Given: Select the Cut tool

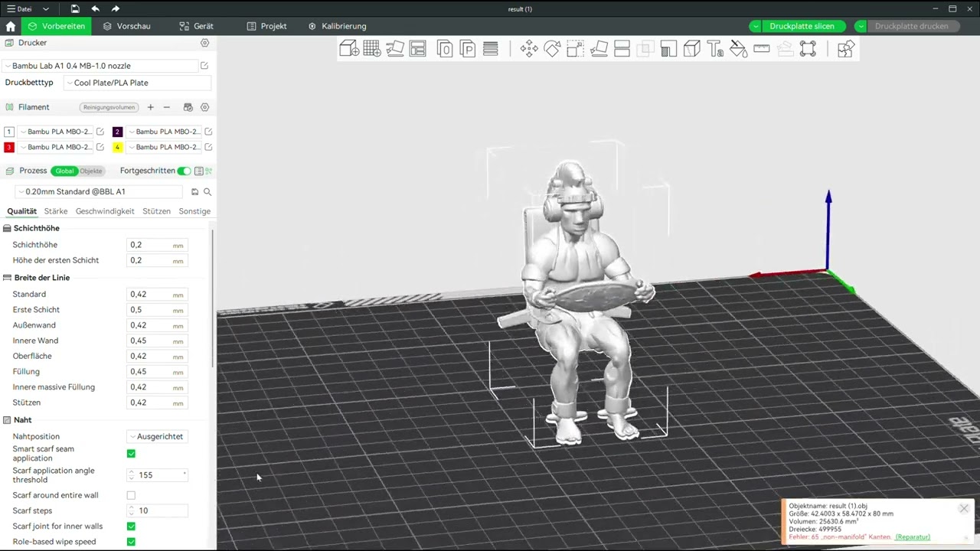Looking at the screenshot, I should 622,49.
